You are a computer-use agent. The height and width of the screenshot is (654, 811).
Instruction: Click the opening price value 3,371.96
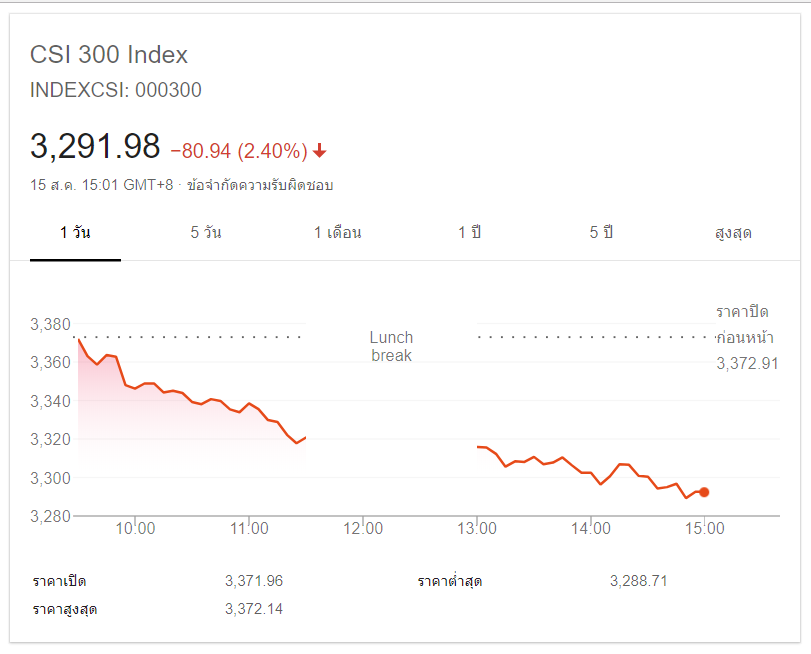[x=254, y=580]
